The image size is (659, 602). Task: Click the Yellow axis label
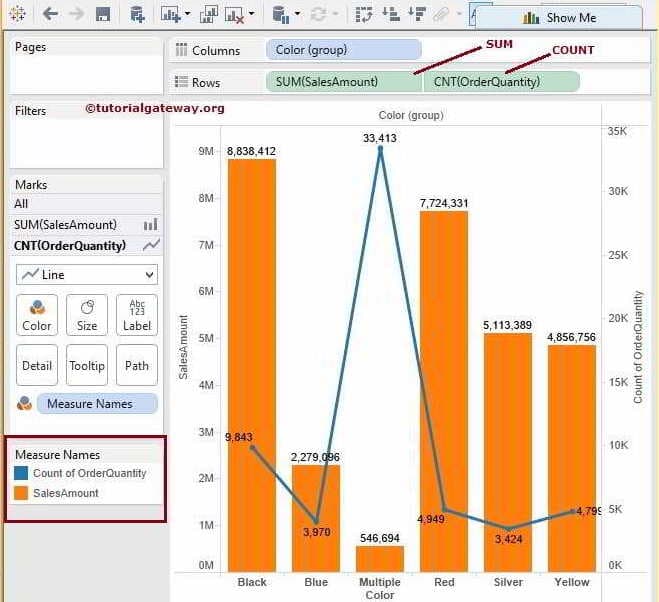click(x=572, y=582)
